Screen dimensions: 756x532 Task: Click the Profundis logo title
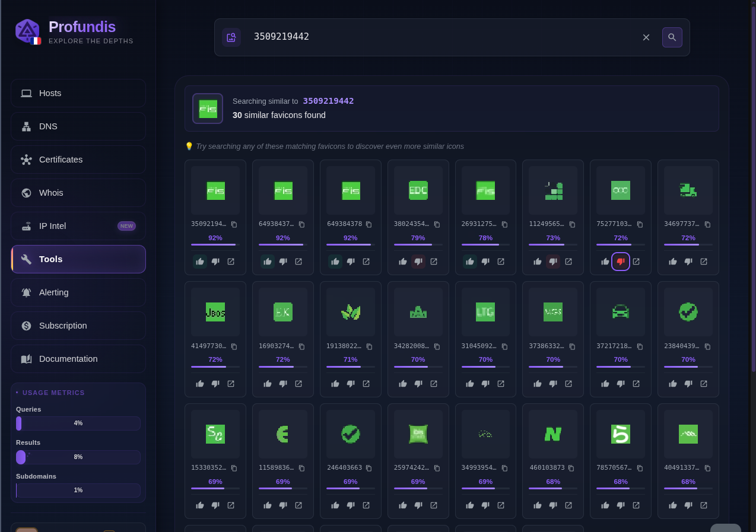[82, 27]
